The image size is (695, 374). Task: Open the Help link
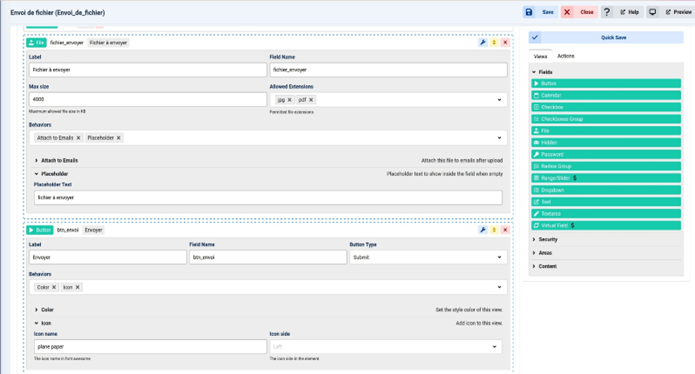pyautogui.click(x=629, y=12)
